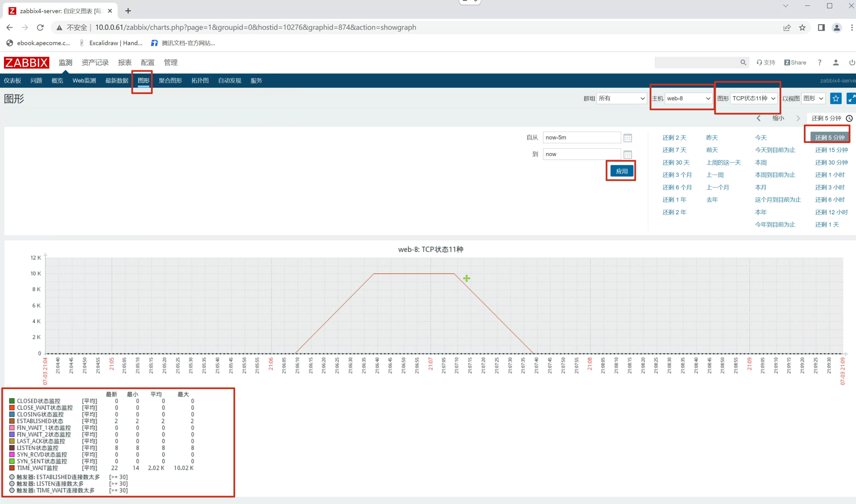Click the calendar icon beside the 自从 field

[627, 138]
